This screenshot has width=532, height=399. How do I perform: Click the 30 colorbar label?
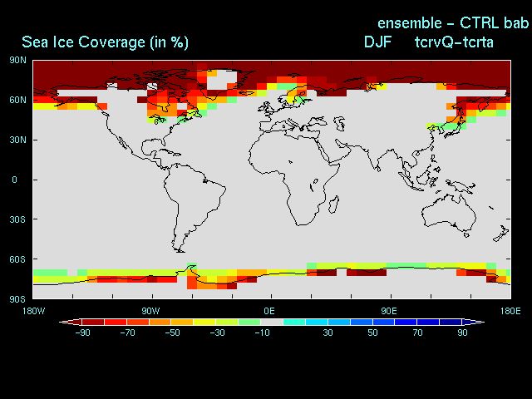click(x=328, y=332)
